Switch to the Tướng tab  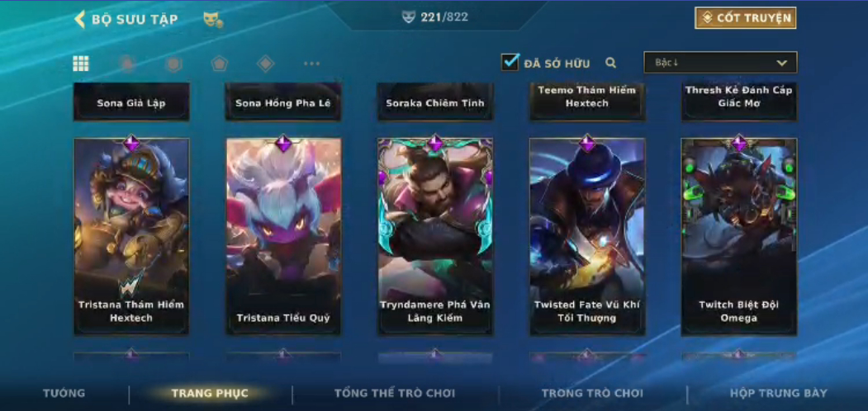(64, 394)
